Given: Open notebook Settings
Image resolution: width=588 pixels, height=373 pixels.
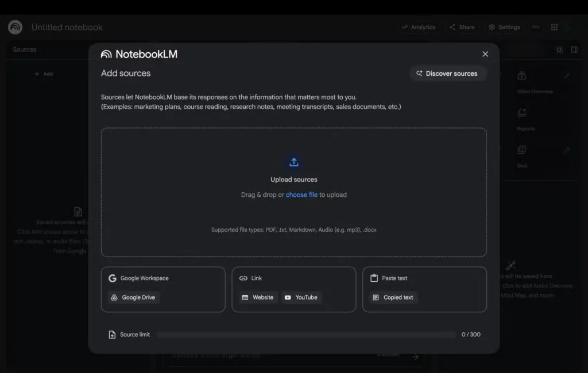Looking at the screenshot, I should pyautogui.click(x=504, y=27).
